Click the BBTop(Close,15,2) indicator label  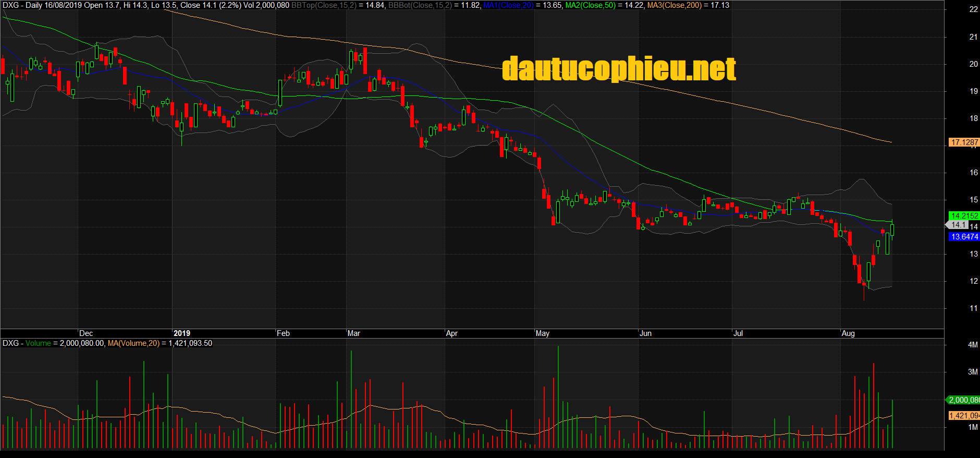pos(324,5)
